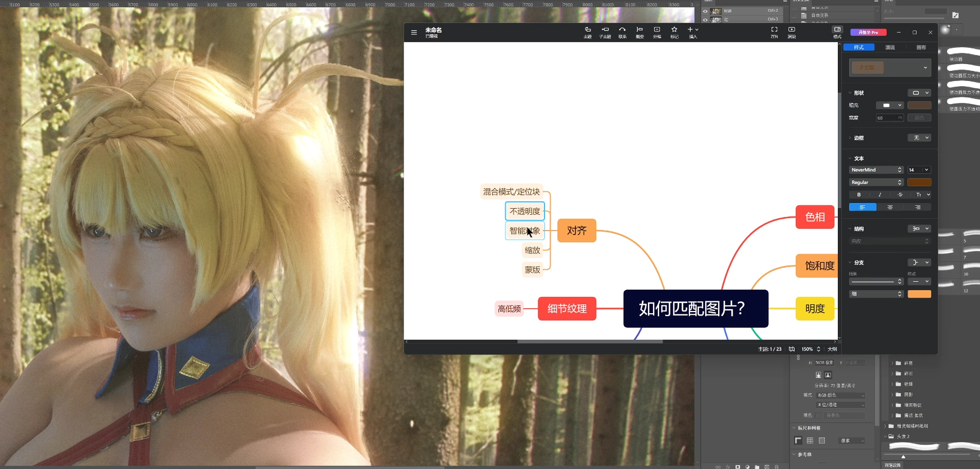Open the hamburger menu in mind map window
The image size is (980, 469).
click(414, 33)
